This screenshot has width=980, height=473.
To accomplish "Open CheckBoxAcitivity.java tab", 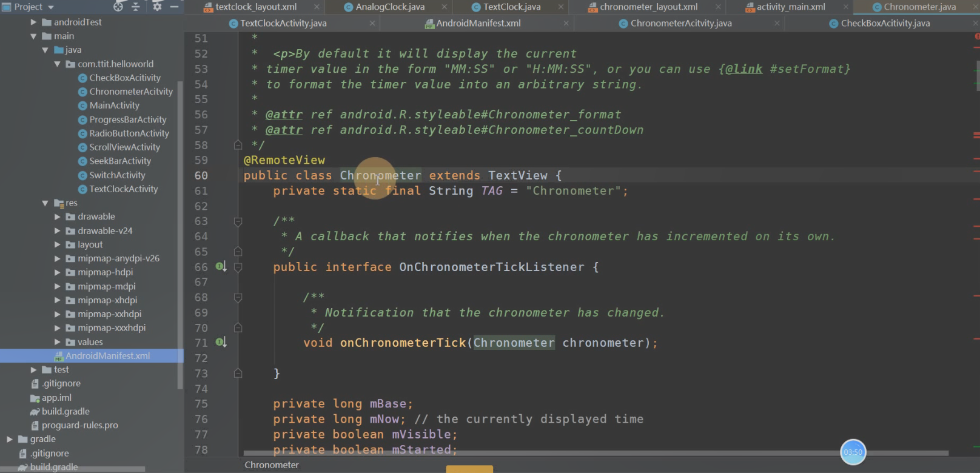I will click(885, 23).
